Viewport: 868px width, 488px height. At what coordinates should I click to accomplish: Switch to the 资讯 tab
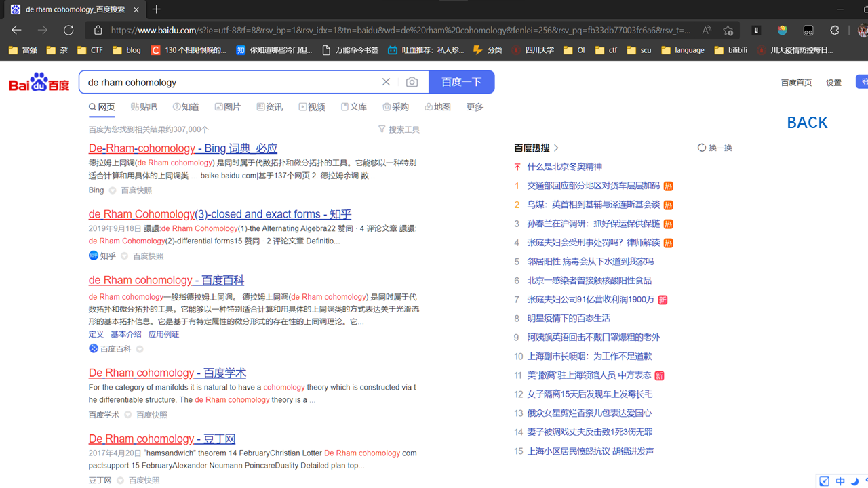(270, 107)
